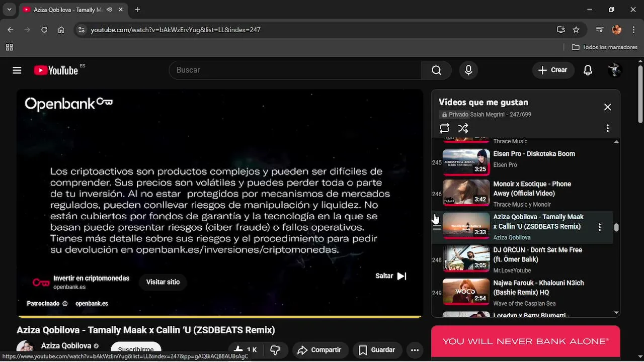Click the openbank.es link beside Patrocinado
Viewport: 644px width, 362px height.
click(92, 304)
